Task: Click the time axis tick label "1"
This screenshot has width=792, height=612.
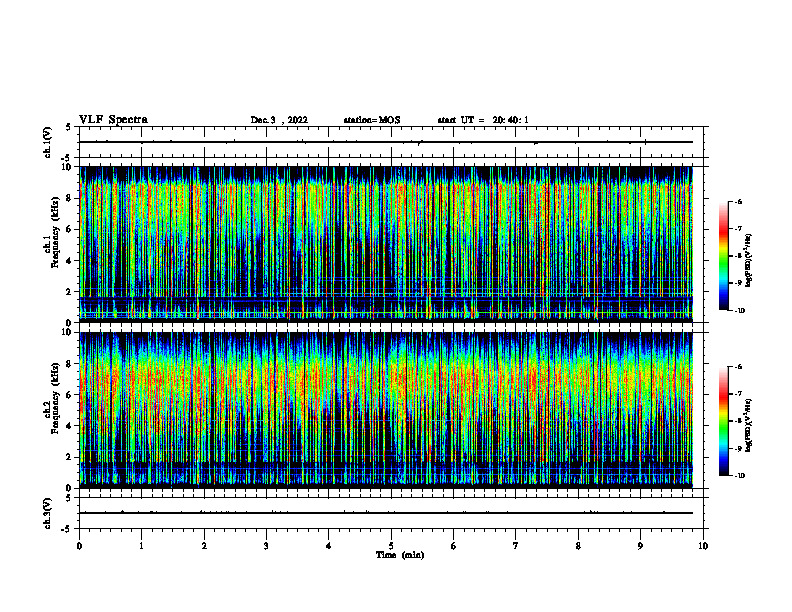Action: tap(141, 546)
